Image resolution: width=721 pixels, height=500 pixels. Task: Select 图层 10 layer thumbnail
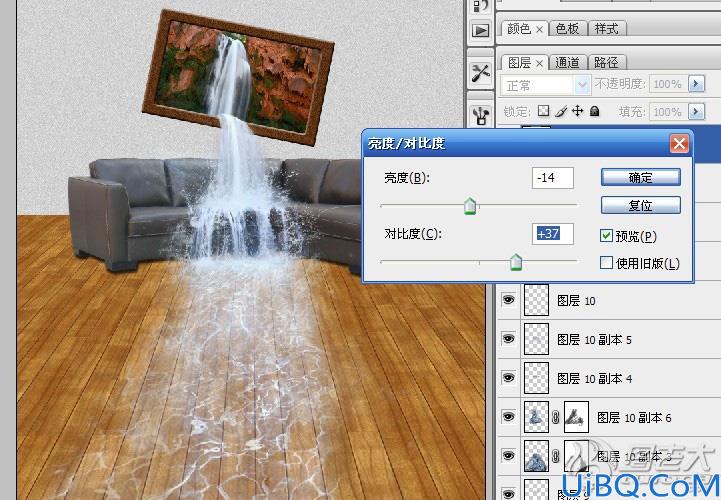537,300
